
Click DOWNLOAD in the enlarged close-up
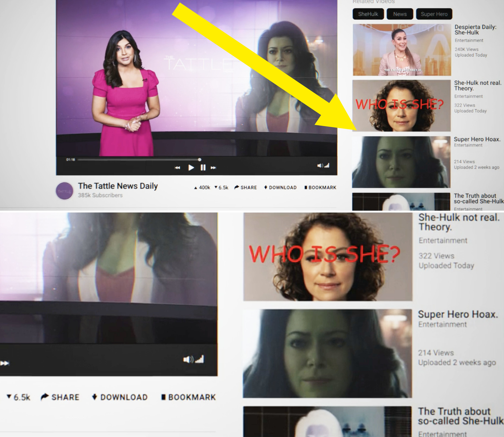point(120,397)
